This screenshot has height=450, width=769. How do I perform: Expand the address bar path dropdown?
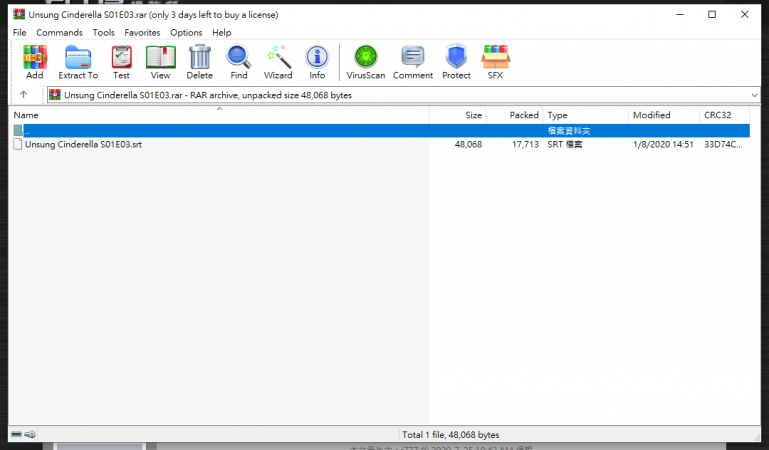(x=754, y=95)
